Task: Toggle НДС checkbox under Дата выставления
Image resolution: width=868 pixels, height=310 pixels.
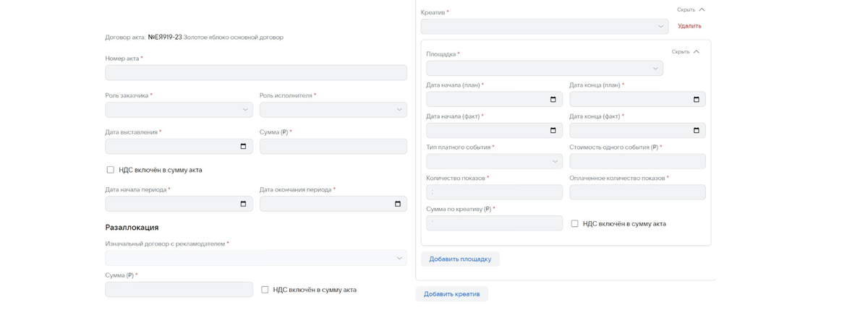Action: tap(111, 170)
